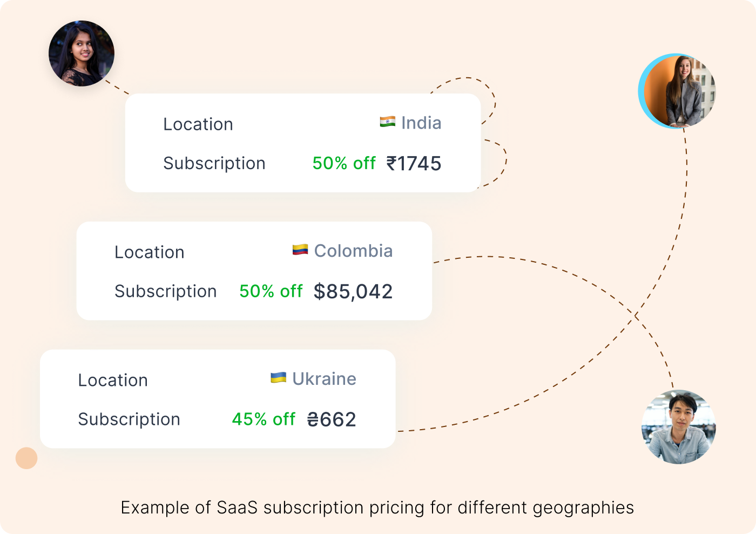Click the 45% off discount label

click(264, 419)
